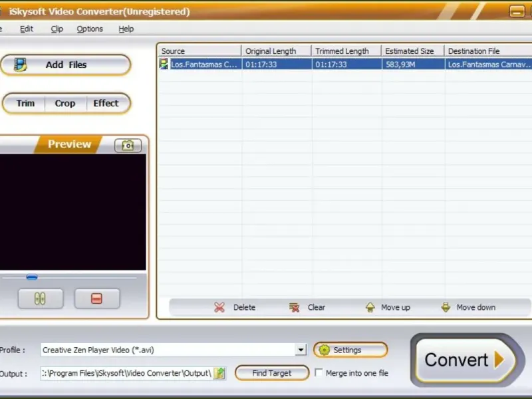Click the Output folder path field
This screenshot has width=532, height=399.
click(127, 373)
